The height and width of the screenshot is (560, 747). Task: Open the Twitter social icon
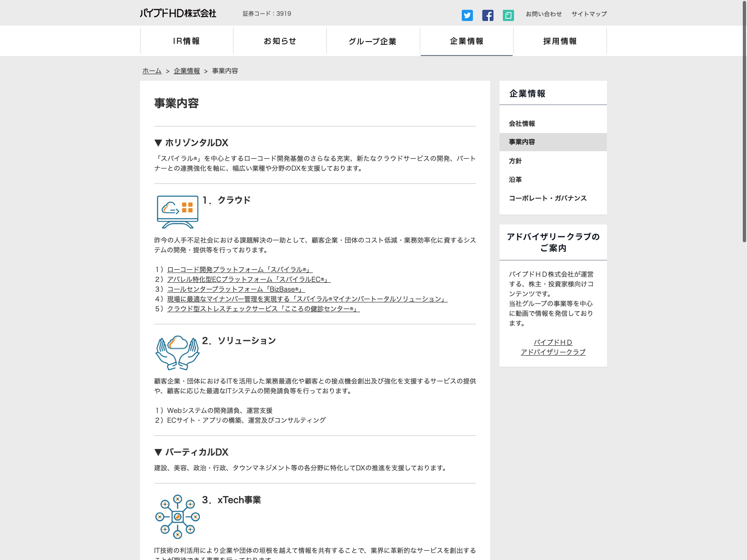pos(467,15)
